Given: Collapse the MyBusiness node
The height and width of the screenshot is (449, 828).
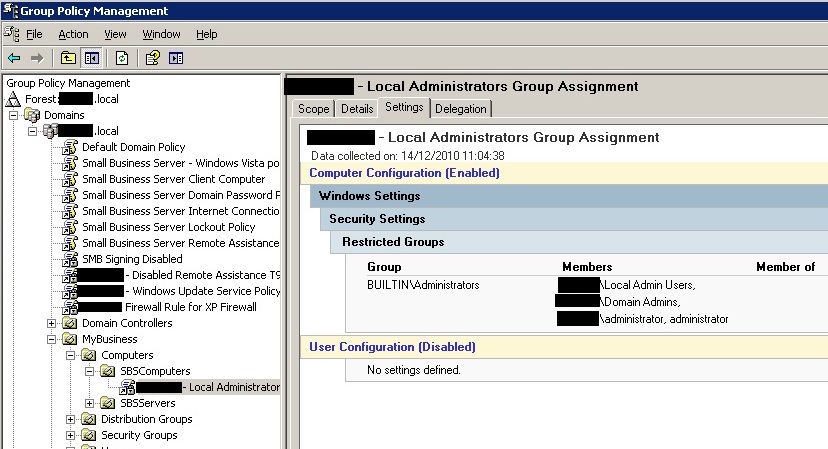Looking at the screenshot, I should [x=52, y=339].
